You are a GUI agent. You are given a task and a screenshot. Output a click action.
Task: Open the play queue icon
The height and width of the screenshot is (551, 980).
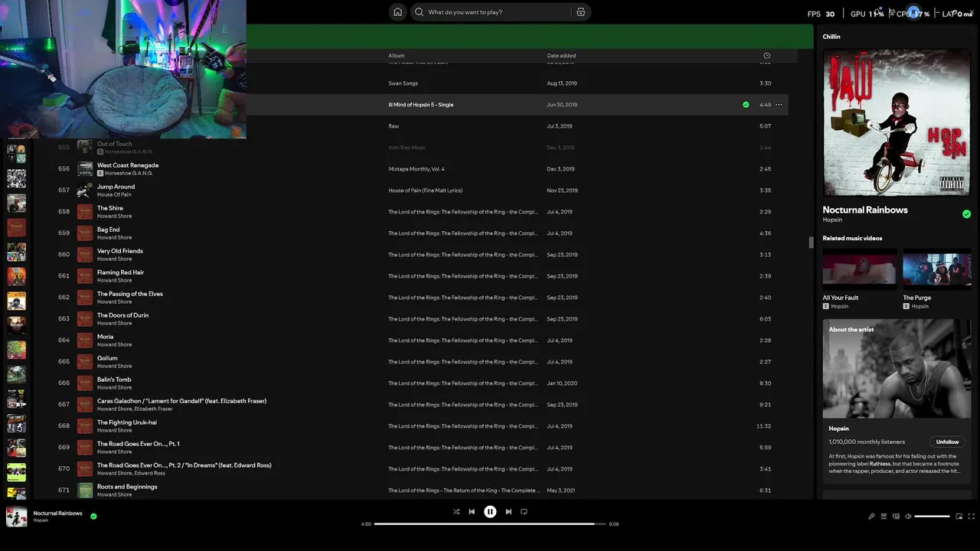click(x=884, y=517)
